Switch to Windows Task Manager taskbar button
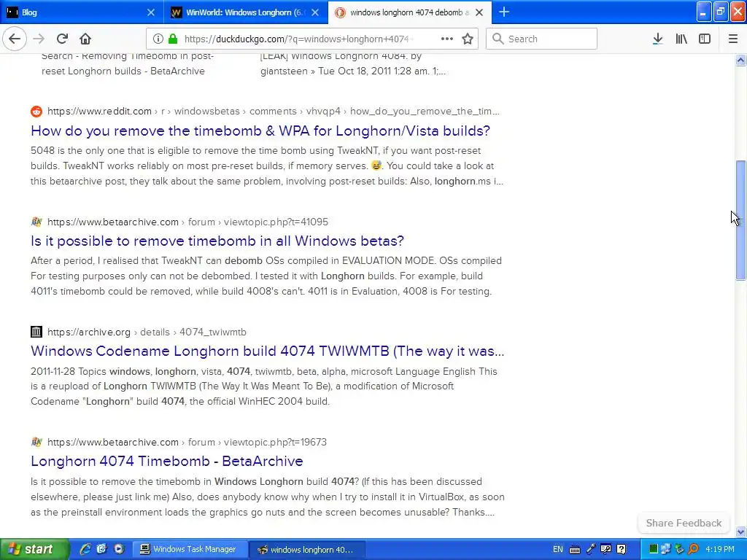The width and height of the screenshot is (747, 560). (x=190, y=550)
